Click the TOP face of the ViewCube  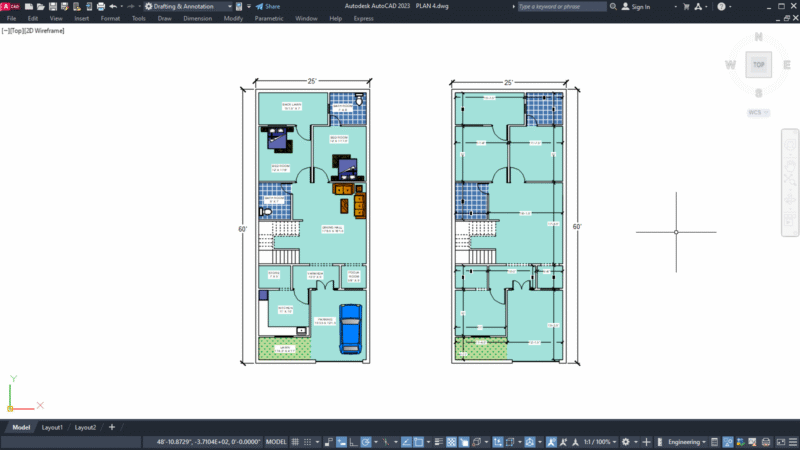point(758,65)
